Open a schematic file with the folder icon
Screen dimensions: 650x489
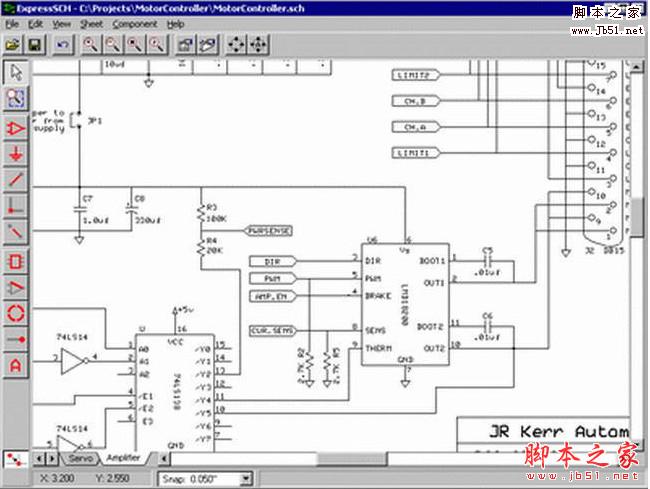(13, 44)
